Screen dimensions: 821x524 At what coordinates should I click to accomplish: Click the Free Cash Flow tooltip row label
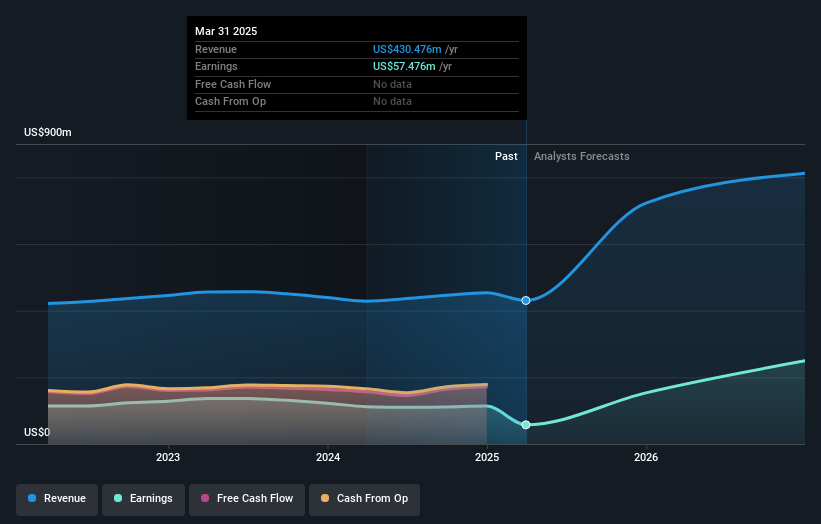click(233, 84)
